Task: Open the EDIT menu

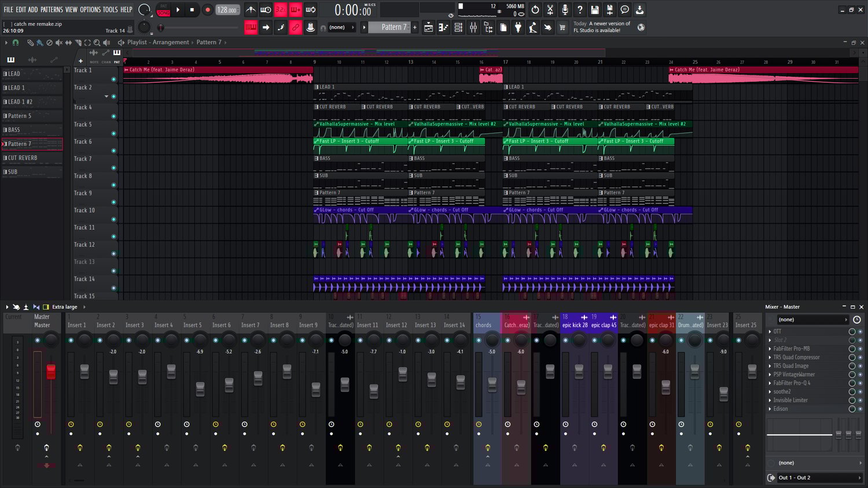Action: click(21, 10)
